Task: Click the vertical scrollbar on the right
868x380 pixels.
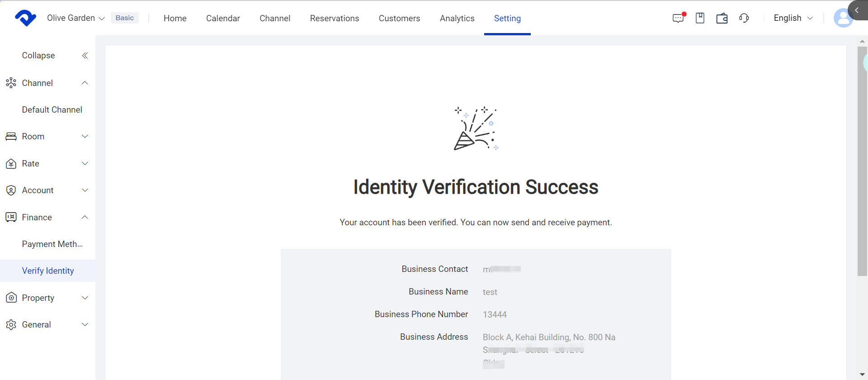Action: pyautogui.click(x=862, y=161)
